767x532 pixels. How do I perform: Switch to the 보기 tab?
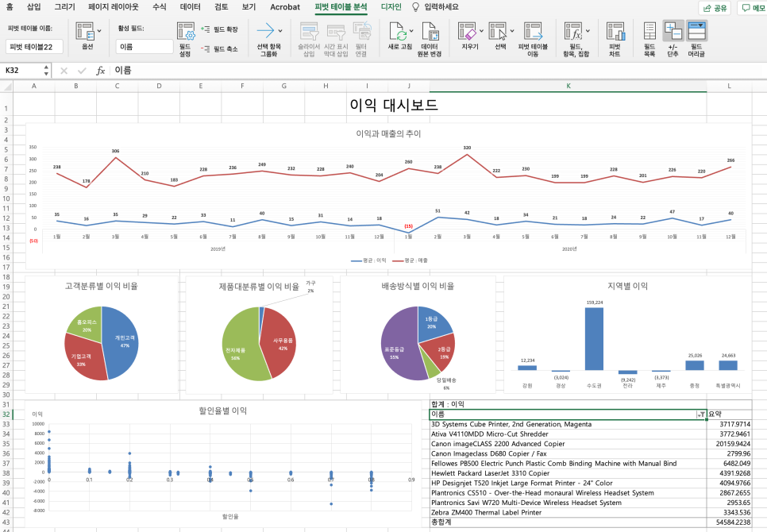249,7
